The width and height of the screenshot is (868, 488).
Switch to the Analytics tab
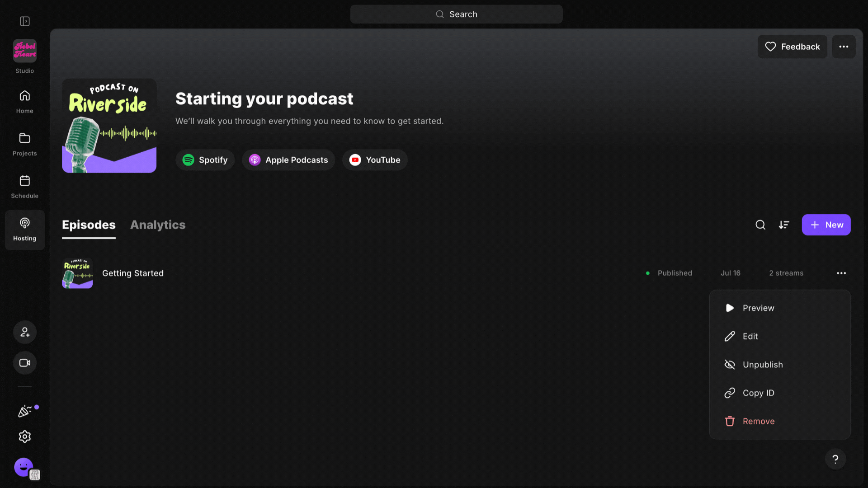(x=158, y=225)
